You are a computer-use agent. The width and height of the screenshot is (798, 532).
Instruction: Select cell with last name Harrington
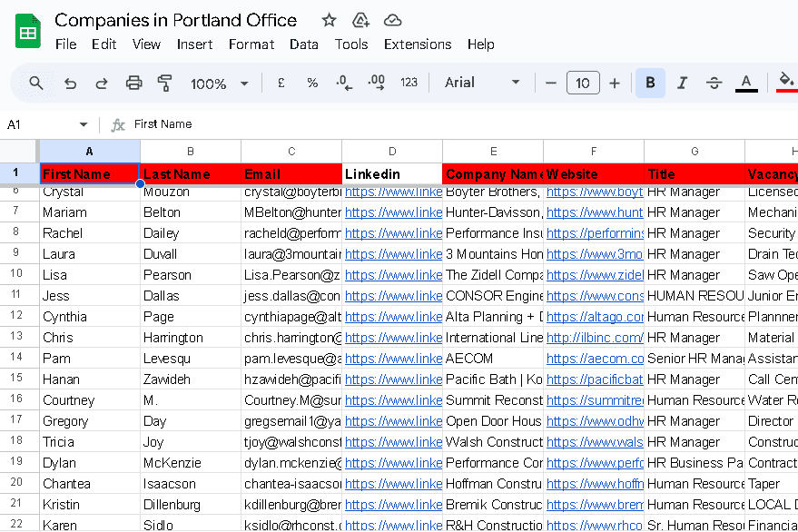[191, 338]
